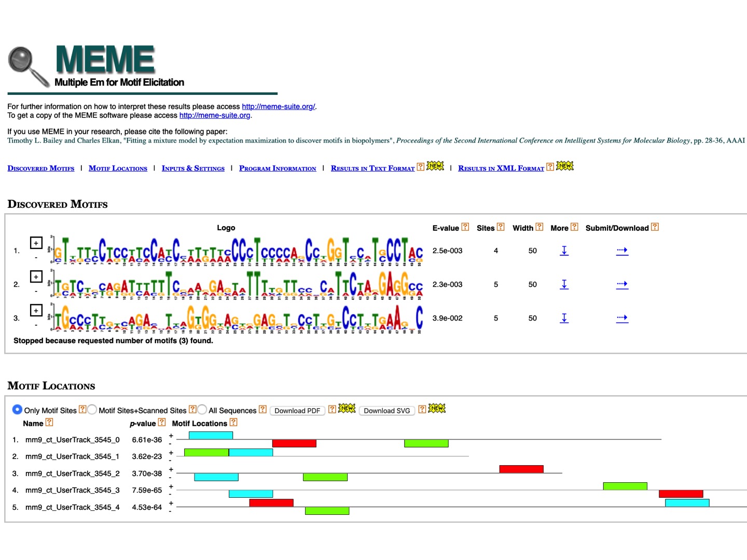The height and width of the screenshot is (560, 747).
Task: Open help icon next to Submit/Download column
Action: (655, 227)
